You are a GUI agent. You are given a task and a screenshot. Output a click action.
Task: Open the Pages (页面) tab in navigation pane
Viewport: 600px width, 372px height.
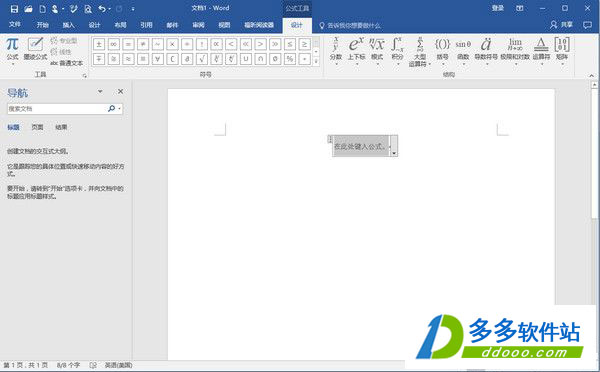37,127
